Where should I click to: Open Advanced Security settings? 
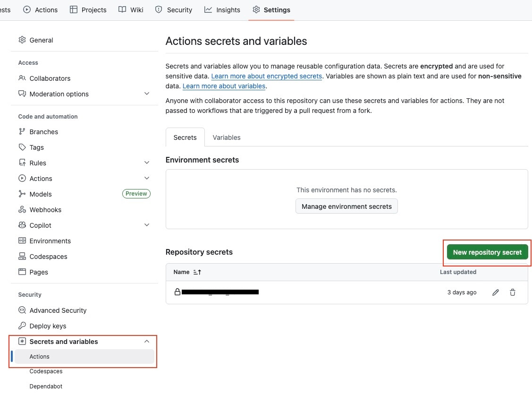coord(58,310)
